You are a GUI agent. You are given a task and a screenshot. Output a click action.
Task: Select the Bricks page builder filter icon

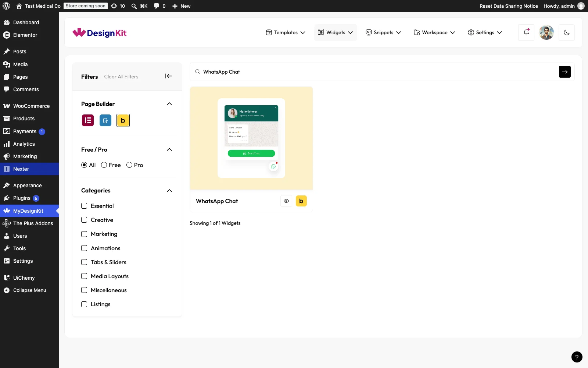point(123,120)
